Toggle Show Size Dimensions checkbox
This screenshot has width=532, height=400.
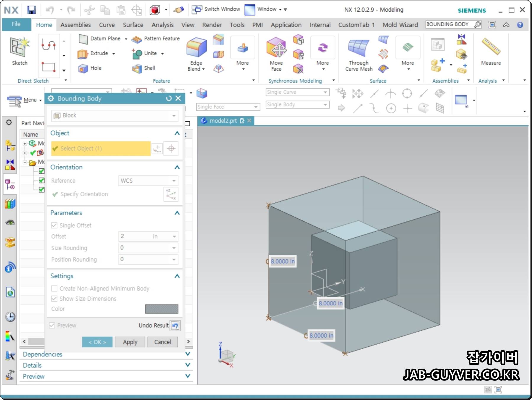pyautogui.click(x=54, y=299)
